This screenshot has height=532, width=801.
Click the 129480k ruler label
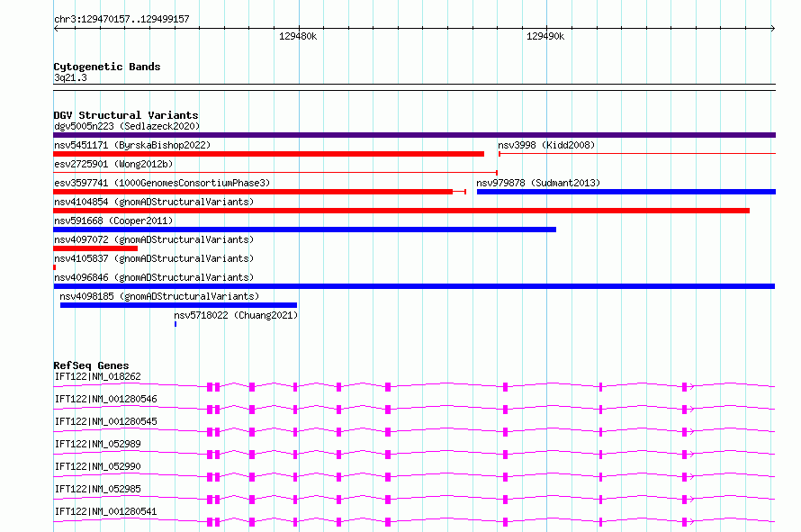coord(298,36)
